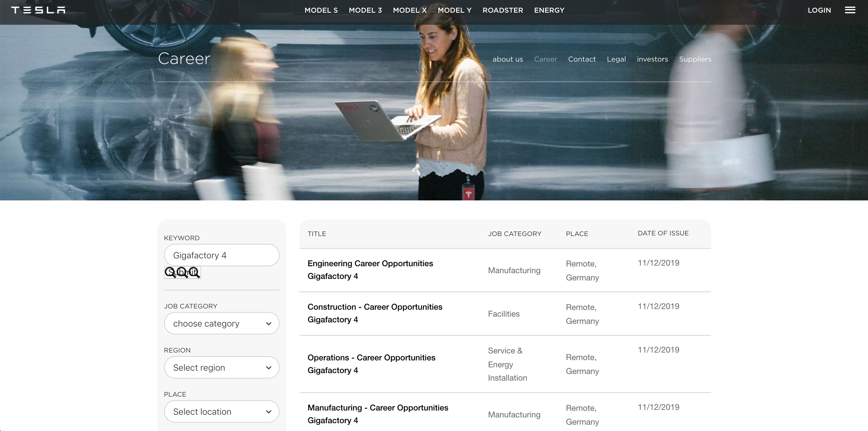
Task: Open the Energy menu item
Action: [x=549, y=10]
